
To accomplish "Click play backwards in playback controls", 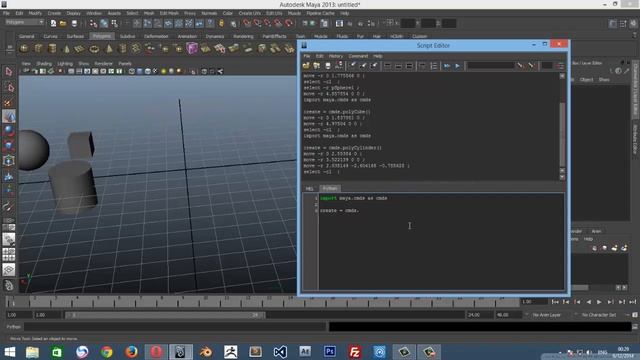I will coord(588,302).
